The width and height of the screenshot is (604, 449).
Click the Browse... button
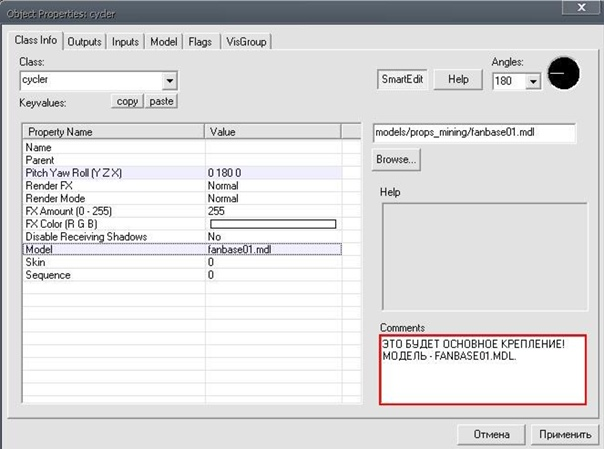(396, 159)
